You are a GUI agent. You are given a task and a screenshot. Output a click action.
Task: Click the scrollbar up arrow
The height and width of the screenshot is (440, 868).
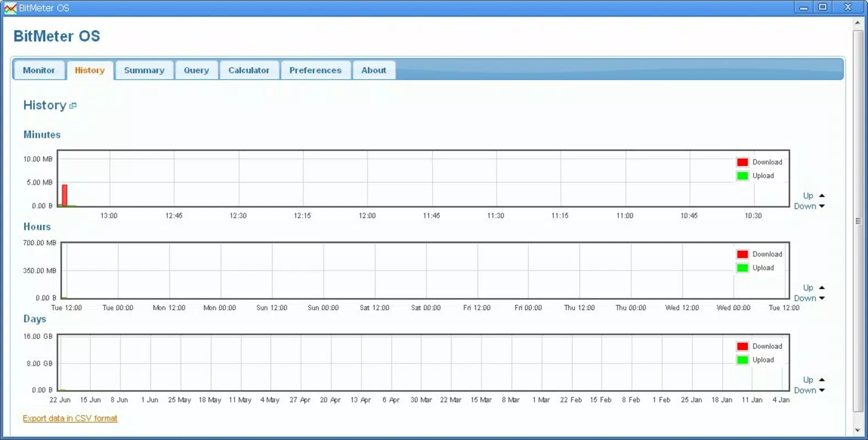(858, 23)
